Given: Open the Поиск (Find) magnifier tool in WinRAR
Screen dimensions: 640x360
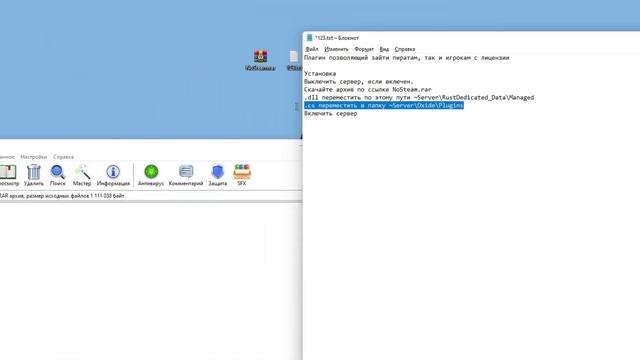Looking at the screenshot, I should pyautogui.click(x=58, y=175).
